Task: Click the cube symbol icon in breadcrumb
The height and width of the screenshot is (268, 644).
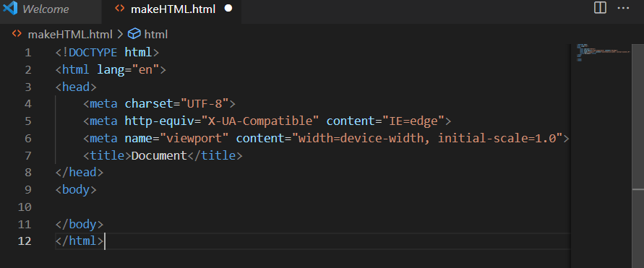Action: 134,34
